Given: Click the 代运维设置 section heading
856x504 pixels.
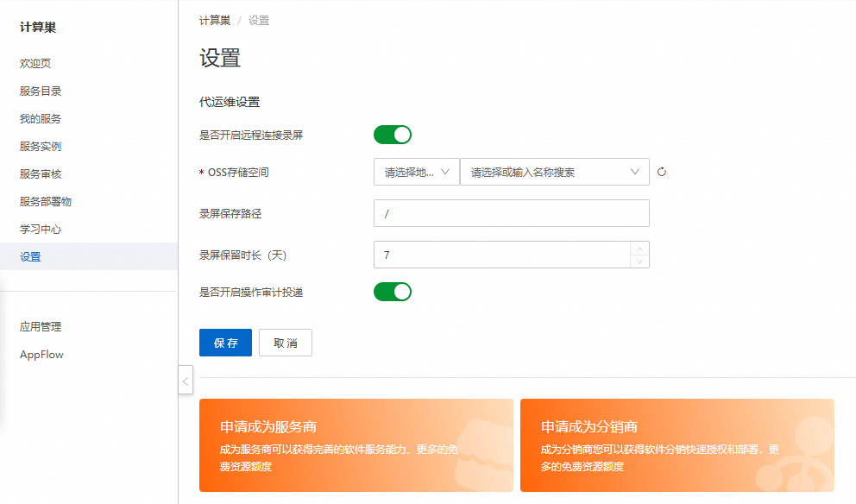Looking at the screenshot, I should 230,102.
